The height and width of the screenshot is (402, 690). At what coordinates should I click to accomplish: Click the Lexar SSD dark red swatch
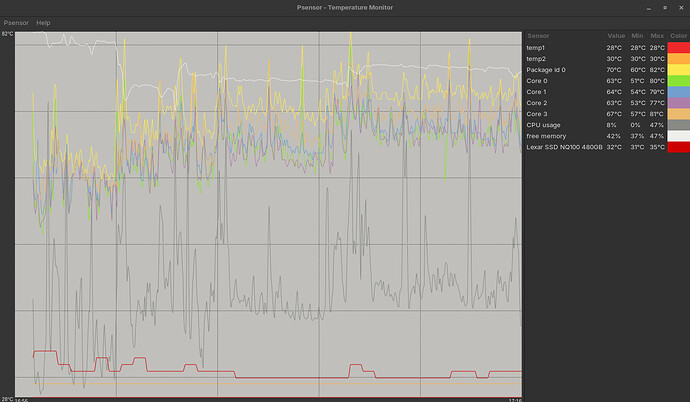[677, 147]
